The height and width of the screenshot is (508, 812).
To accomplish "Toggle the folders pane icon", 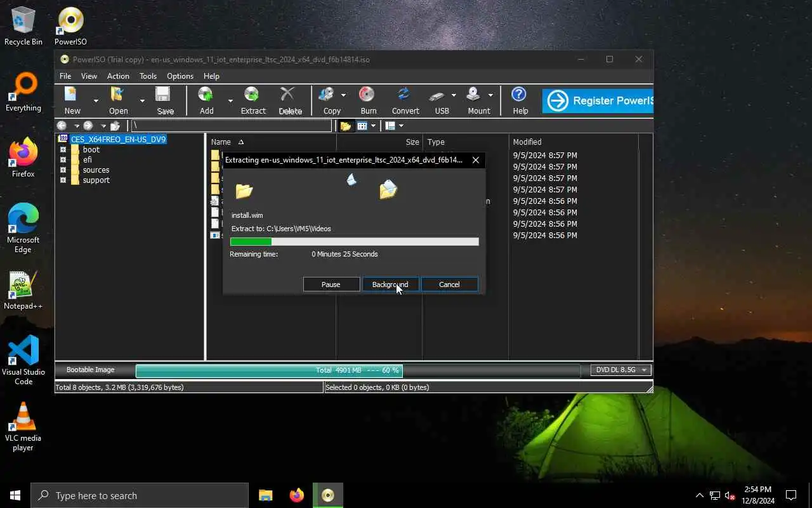I will tap(345, 126).
